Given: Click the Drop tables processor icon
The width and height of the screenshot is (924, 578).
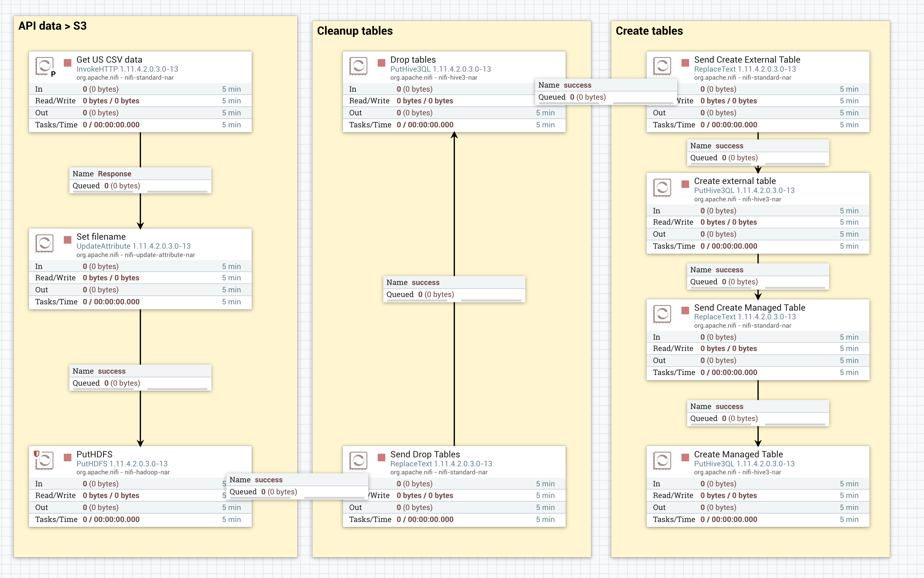Looking at the screenshot, I should click(358, 66).
